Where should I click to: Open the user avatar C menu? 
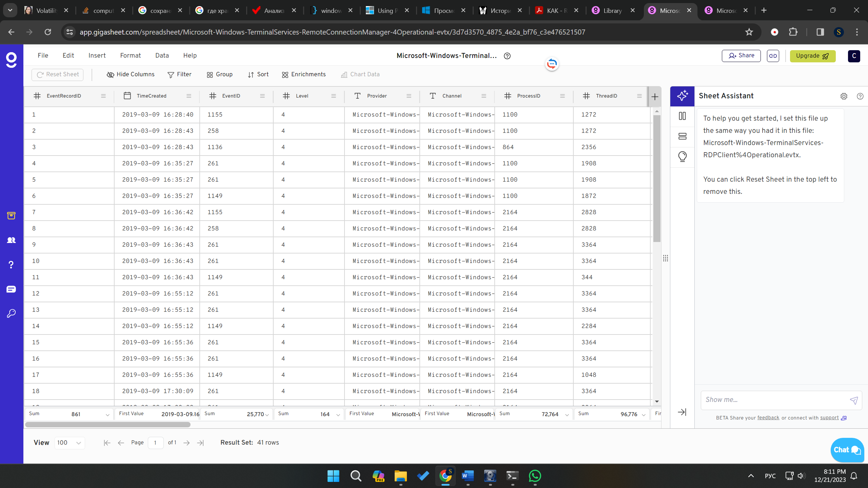(x=854, y=56)
